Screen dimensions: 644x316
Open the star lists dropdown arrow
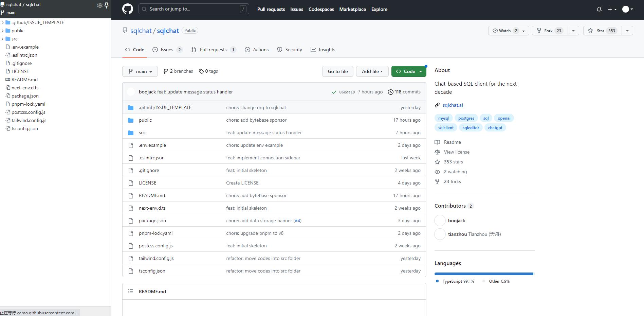point(627,31)
